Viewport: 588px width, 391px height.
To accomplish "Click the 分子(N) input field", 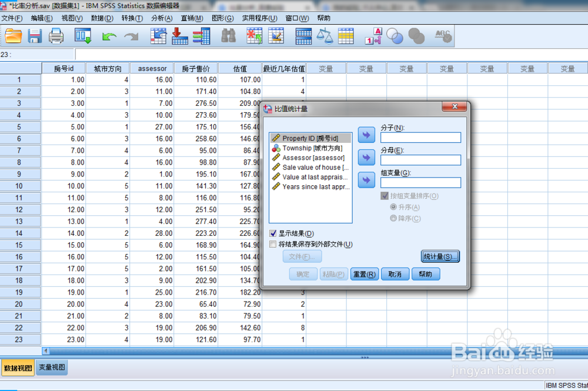I will [420, 138].
